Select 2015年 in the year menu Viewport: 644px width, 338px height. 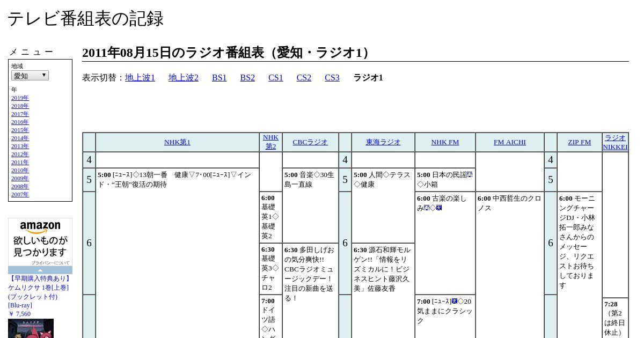(x=20, y=130)
